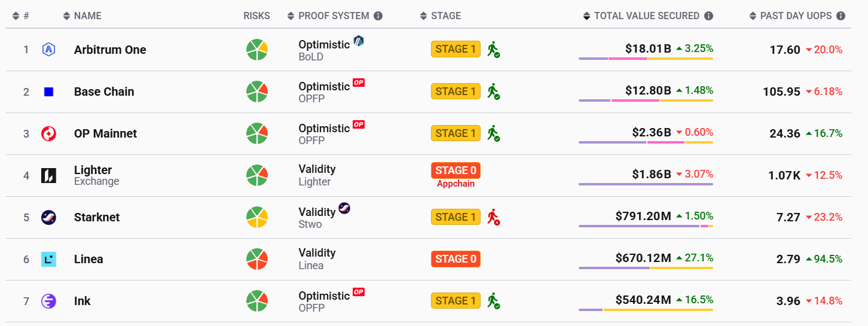The width and height of the screenshot is (868, 326).
Task: Click Starknet's red walking-man stage icon
Action: pos(493,217)
